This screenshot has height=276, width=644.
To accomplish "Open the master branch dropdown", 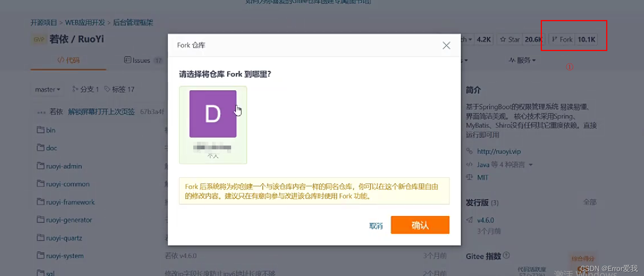I will 48,89.
